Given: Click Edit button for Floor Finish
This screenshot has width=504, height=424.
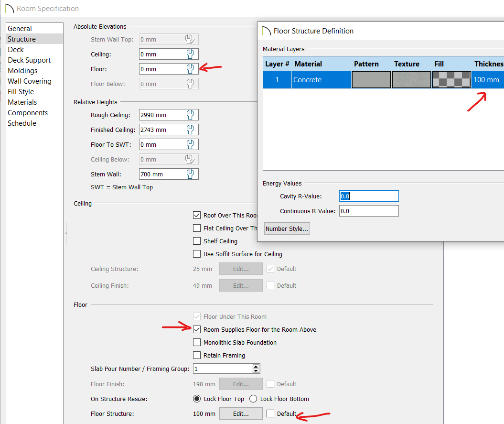Looking at the screenshot, I should coord(241,384).
